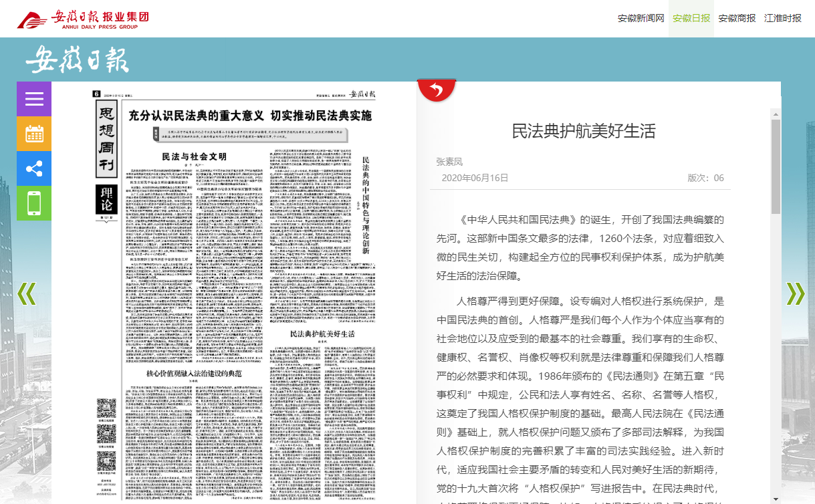Select the 安徽日报 tab

[691, 18]
